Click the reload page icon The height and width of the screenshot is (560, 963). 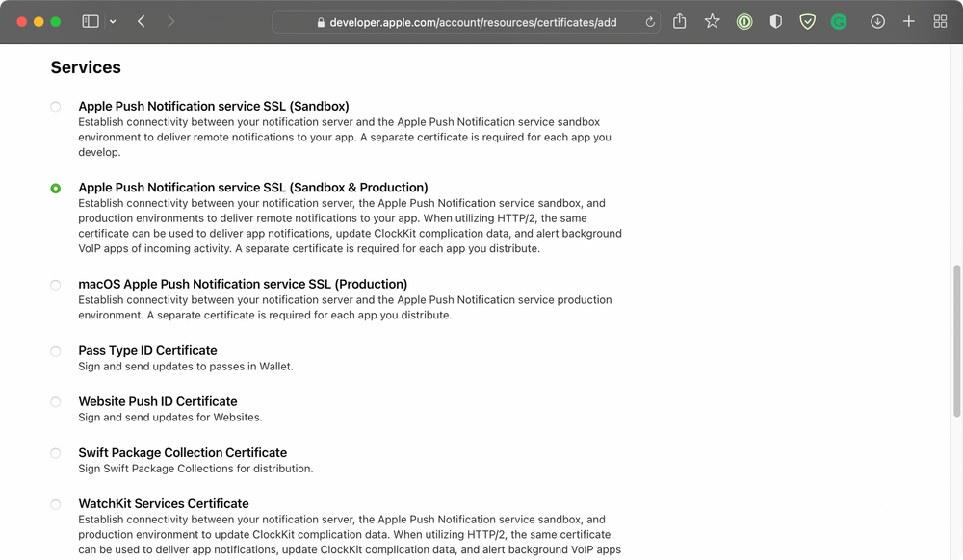tap(650, 22)
